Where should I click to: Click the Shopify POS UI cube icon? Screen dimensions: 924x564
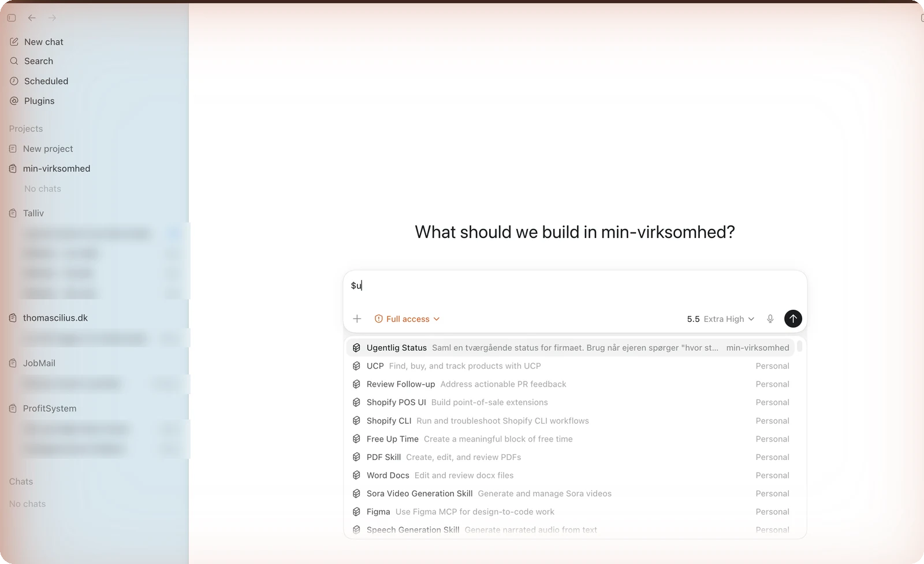(x=356, y=402)
